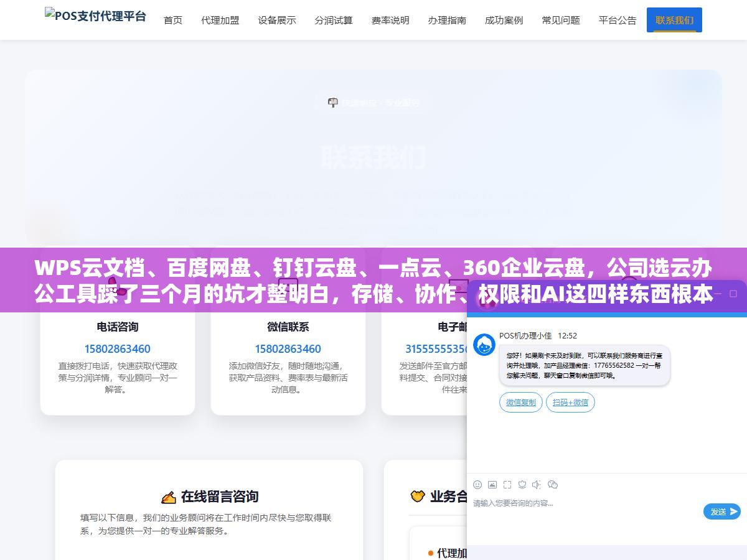This screenshot has height=560, width=747.
Task: Open the 平台公告 nav item
Action: [x=618, y=20]
